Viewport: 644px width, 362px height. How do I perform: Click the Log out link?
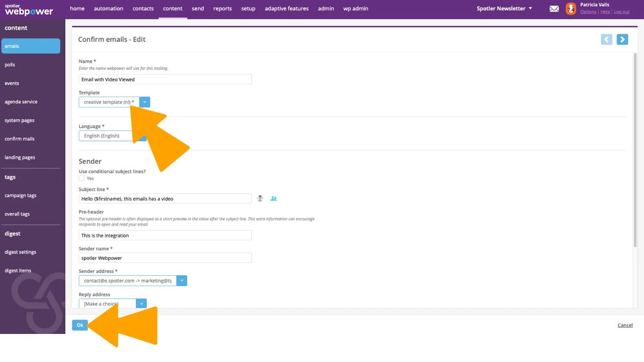621,12
